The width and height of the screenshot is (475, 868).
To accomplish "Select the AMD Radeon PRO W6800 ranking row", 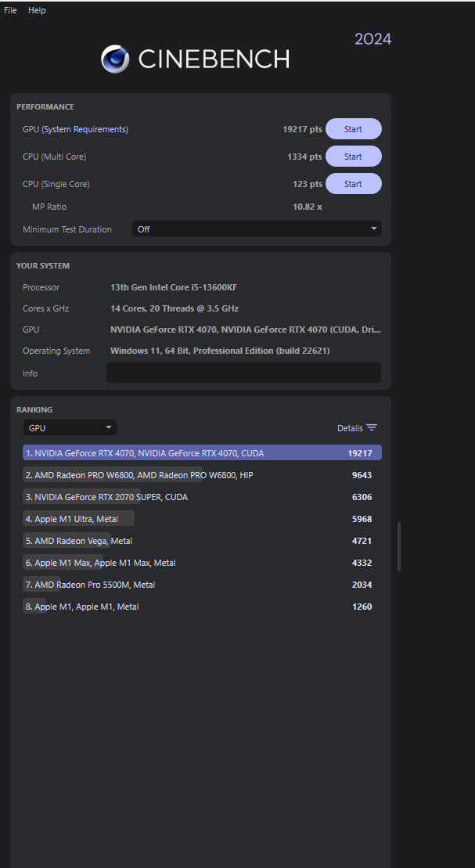I will (202, 475).
